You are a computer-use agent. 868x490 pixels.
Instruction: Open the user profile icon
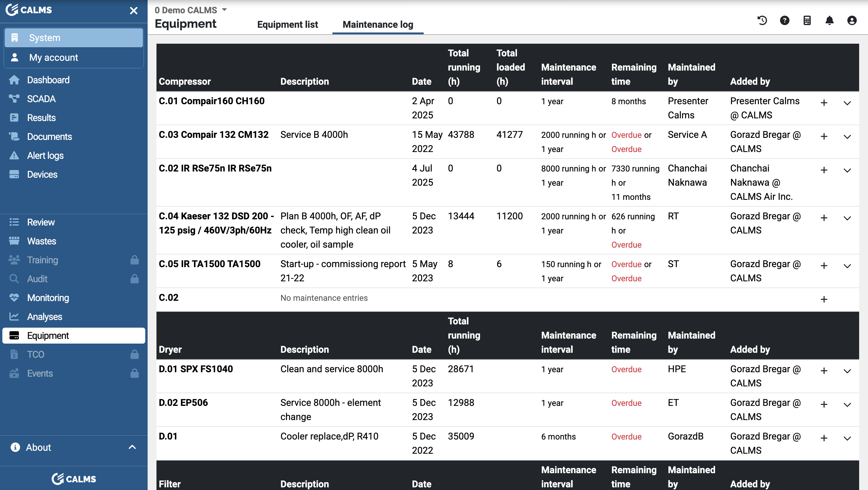click(x=852, y=20)
